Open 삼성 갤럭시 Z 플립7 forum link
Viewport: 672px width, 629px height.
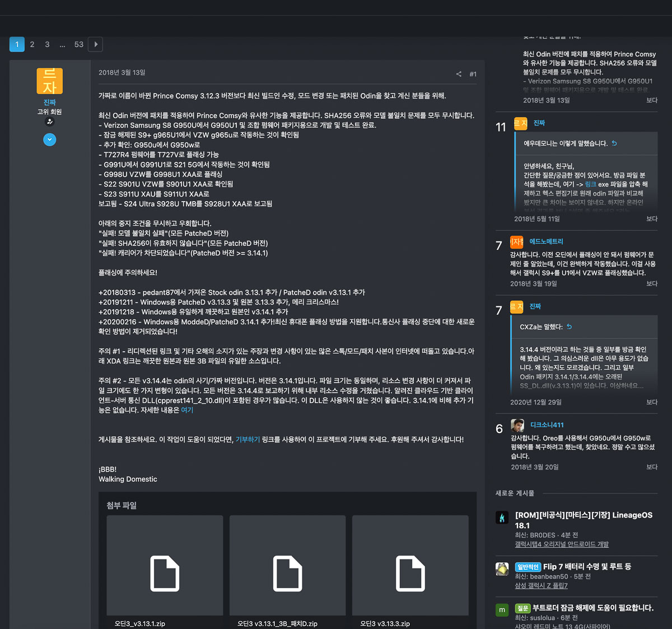(542, 586)
